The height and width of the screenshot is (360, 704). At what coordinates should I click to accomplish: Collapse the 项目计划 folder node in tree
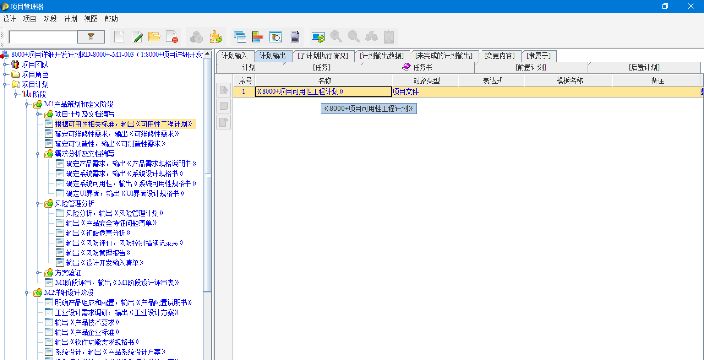6,84
